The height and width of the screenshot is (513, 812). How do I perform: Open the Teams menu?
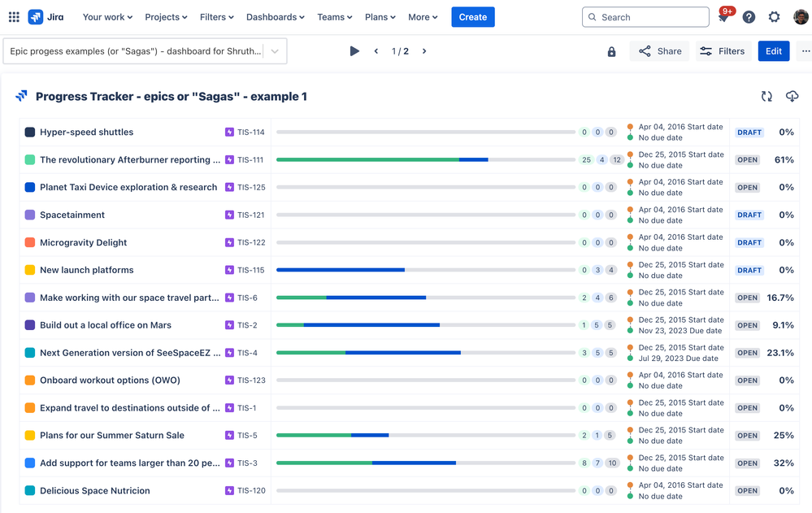pyautogui.click(x=335, y=17)
